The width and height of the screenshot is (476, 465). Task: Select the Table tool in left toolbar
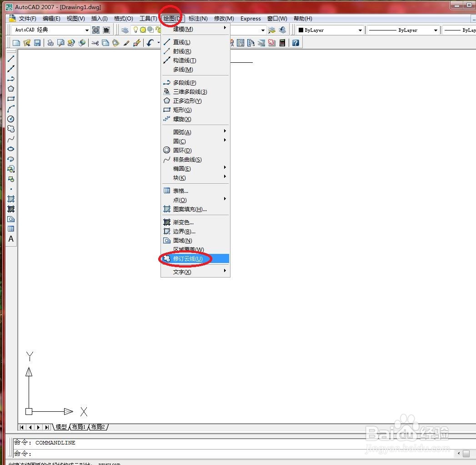[x=11, y=229]
